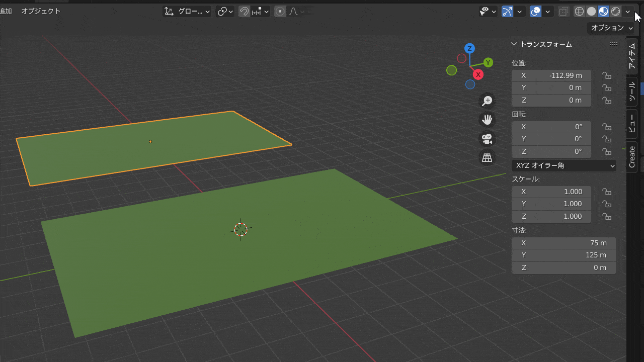Open the XYZ オイラー角 rotation order dropdown
Screen dimensions: 644x362
(563, 165)
